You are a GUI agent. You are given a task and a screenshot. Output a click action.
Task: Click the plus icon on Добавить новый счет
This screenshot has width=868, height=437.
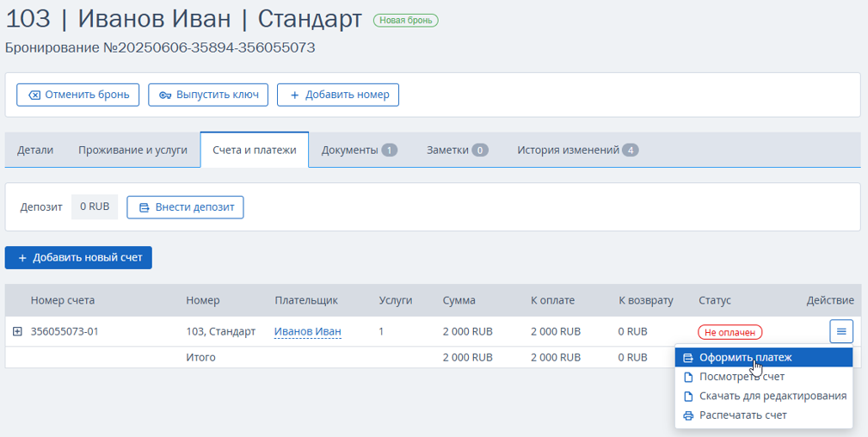22,258
